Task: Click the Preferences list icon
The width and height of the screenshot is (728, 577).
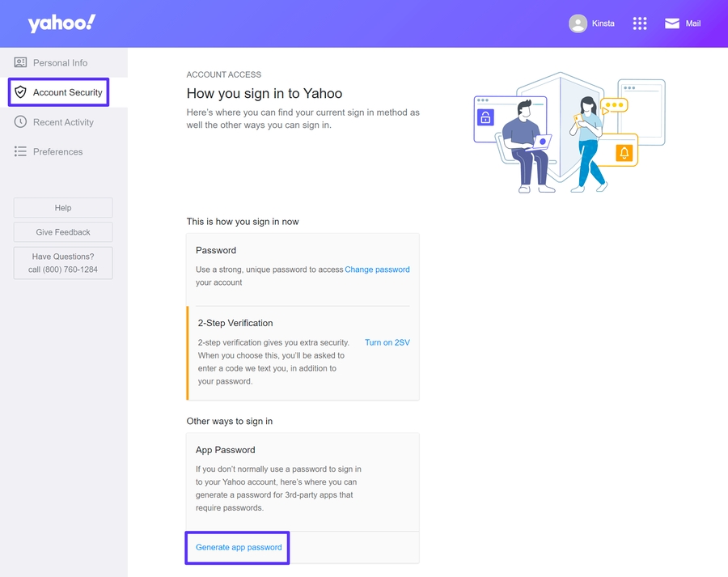Action: coord(20,151)
